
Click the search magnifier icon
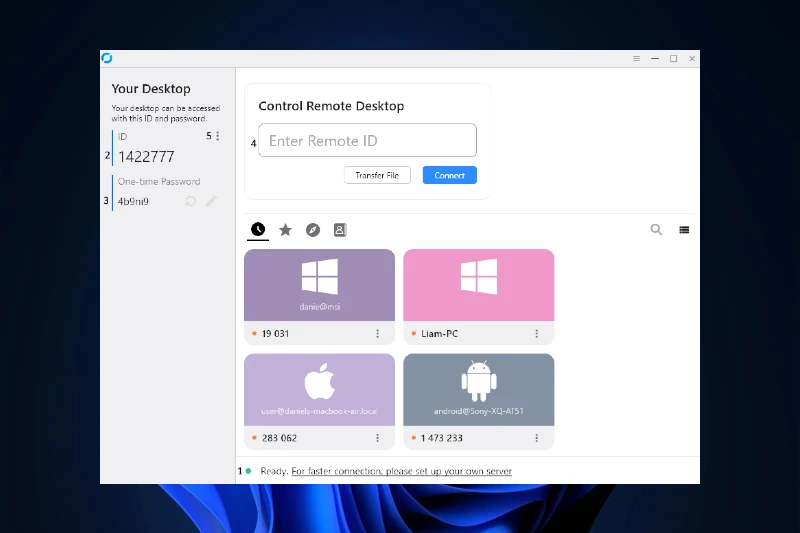[x=656, y=230]
